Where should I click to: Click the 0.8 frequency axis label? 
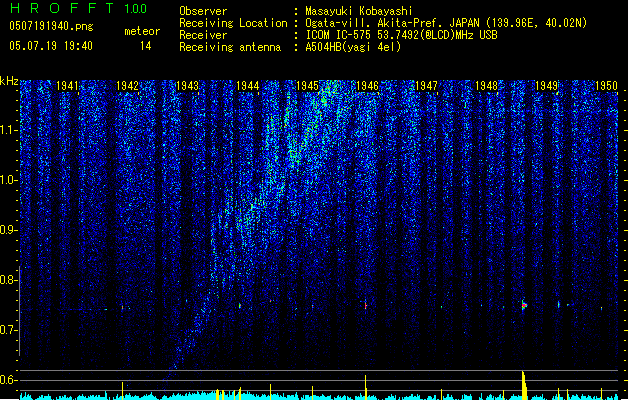coord(8,280)
